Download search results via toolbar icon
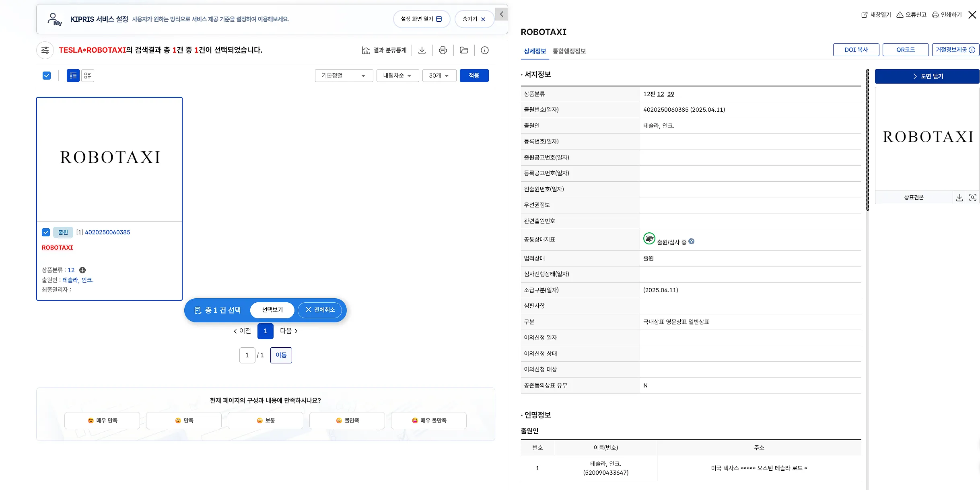Screen dimensions: 980x490 point(422,50)
